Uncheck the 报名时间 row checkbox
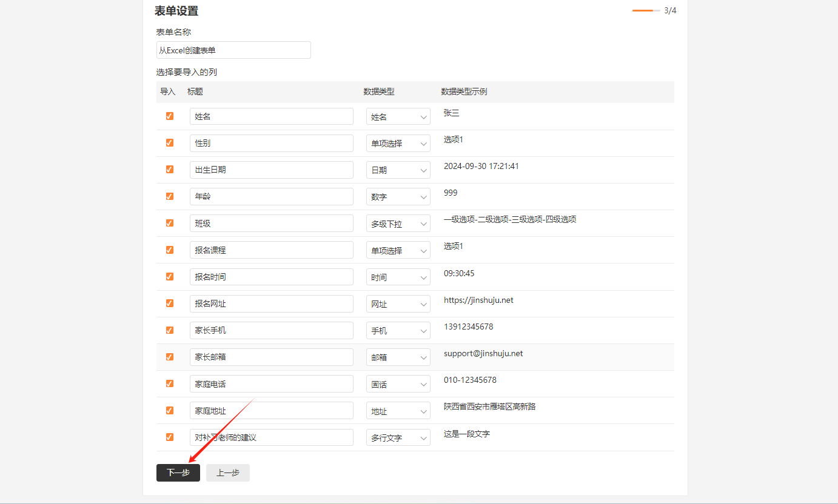The image size is (838, 504). pos(170,276)
